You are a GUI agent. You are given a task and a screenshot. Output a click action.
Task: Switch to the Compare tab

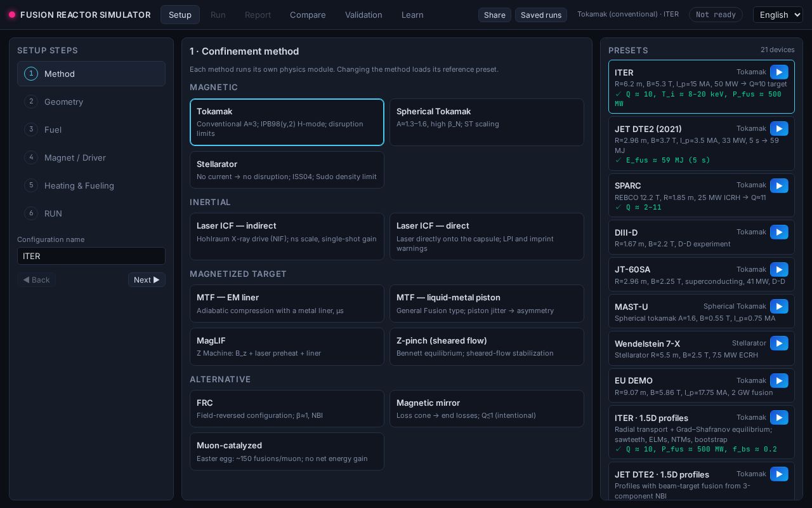(x=308, y=15)
